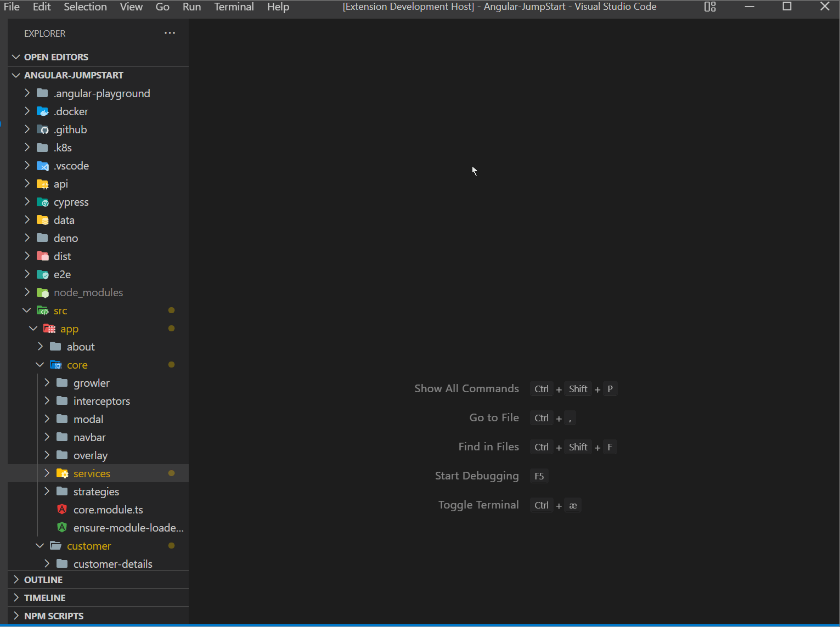
Task: Click the core folder icon
Action: pyautogui.click(x=55, y=365)
